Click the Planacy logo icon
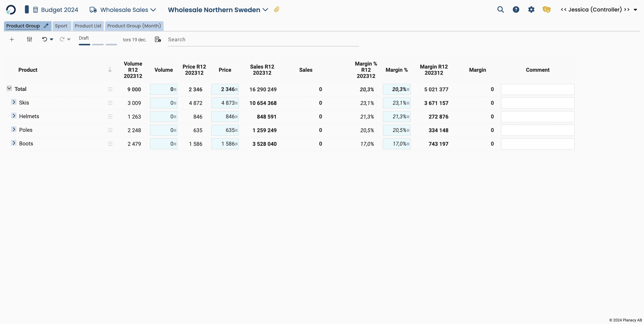The image size is (644, 324). 11,10
